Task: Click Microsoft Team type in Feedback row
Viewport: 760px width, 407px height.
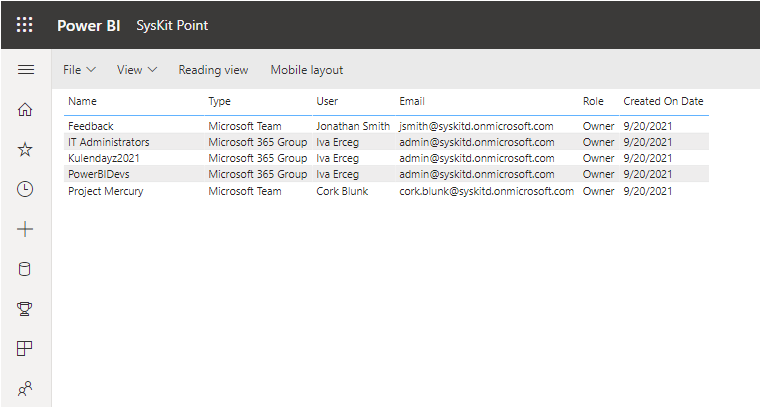Action: click(245, 126)
